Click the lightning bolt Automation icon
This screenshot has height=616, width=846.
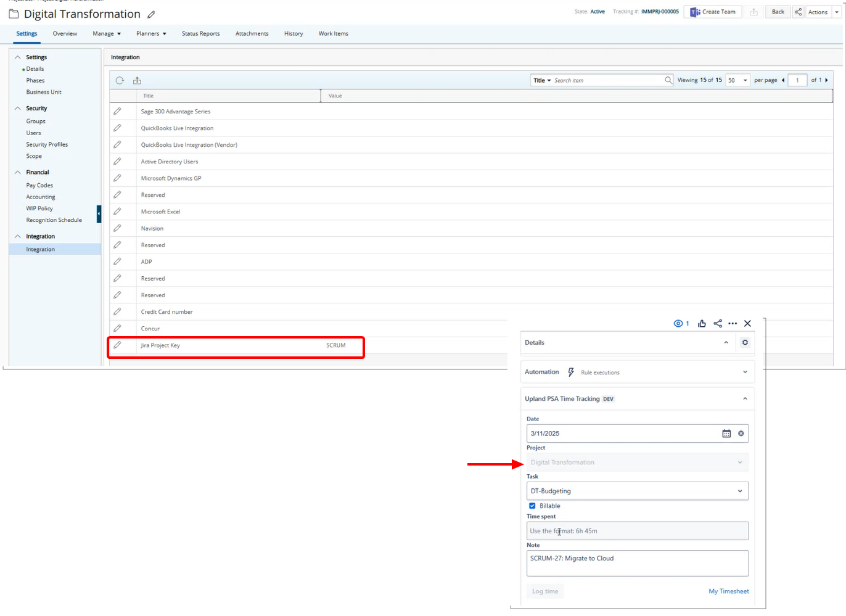(x=571, y=372)
